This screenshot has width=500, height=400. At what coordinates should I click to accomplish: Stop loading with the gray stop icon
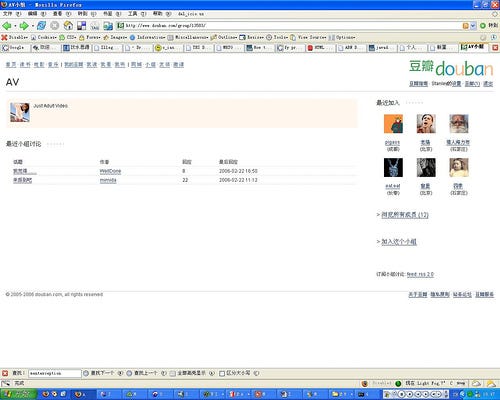click(55, 26)
